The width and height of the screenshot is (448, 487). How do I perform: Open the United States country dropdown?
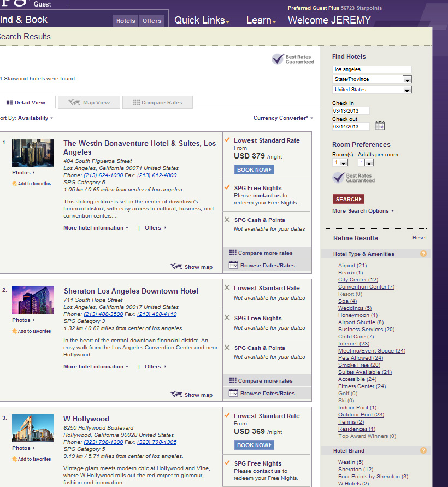(407, 90)
